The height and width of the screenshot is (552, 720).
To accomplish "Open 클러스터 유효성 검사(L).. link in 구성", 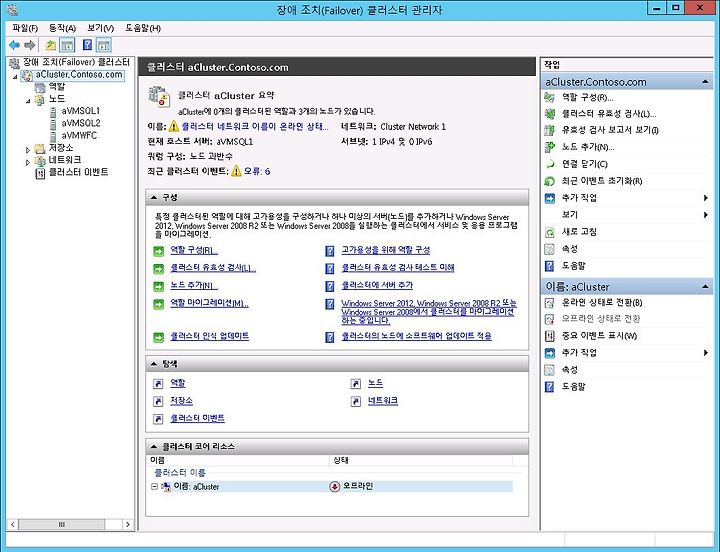I will pyautogui.click(x=213, y=268).
